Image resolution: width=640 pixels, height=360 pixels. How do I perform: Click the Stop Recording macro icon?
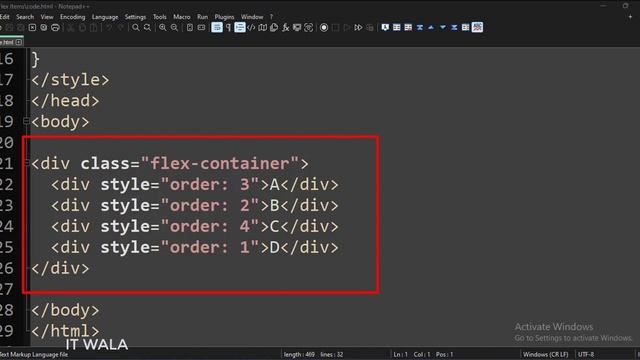point(335,27)
